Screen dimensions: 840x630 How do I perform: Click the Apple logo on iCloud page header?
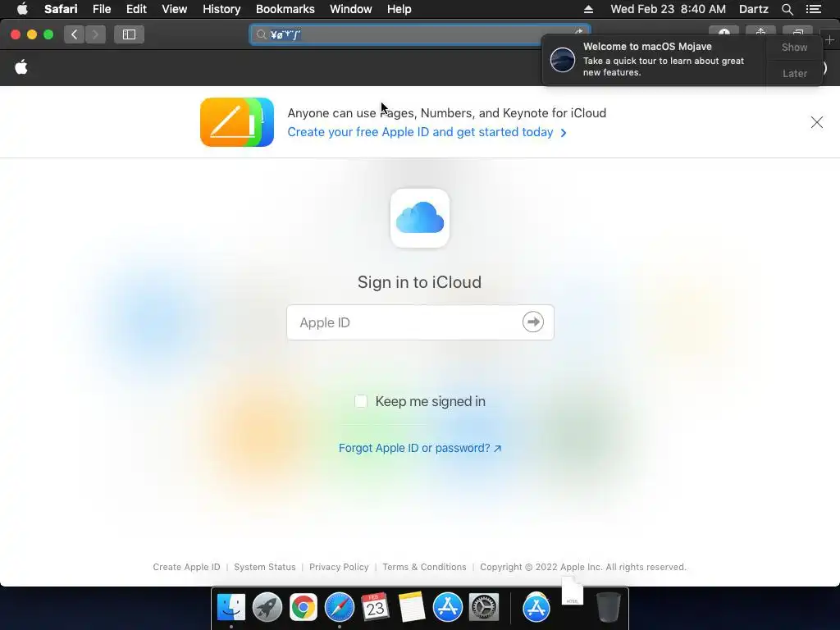point(21,67)
